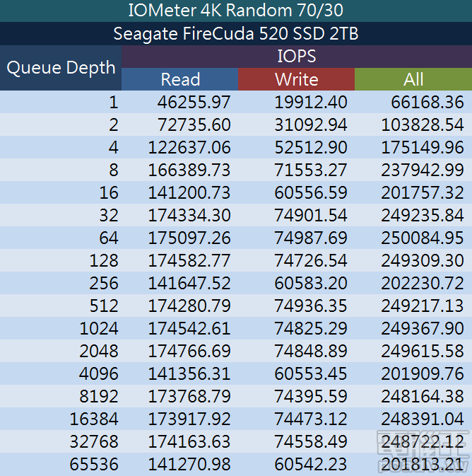Image resolution: width=472 pixels, height=476 pixels.
Task: Select total value 202230.72
Action: pos(423,283)
